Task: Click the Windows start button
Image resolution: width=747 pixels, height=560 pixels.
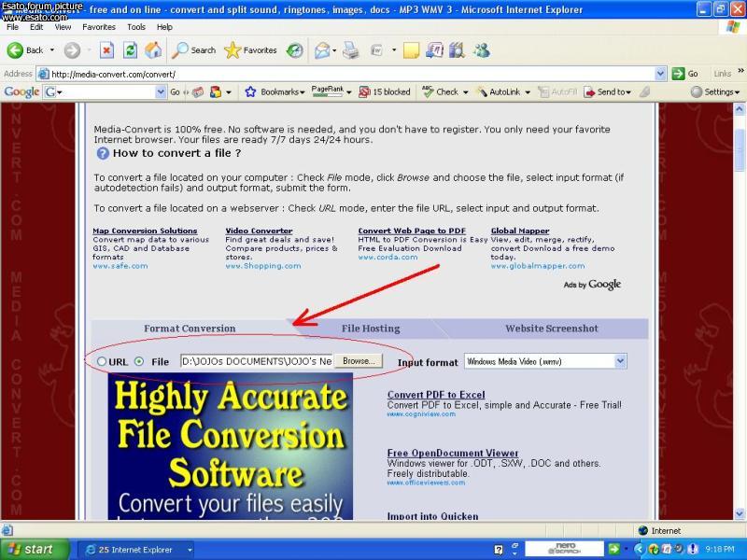Action: (35, 549)
